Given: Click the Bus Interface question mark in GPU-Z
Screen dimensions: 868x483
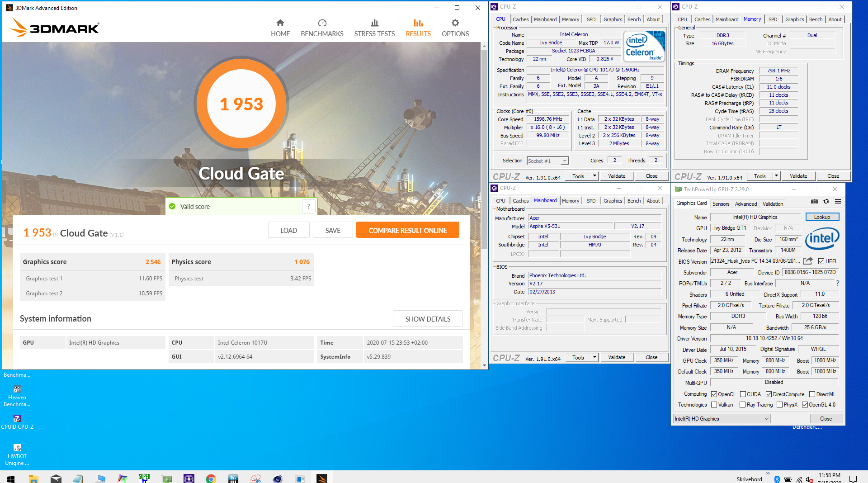Looking at the screenshot, I should click(x=838, y=283).
